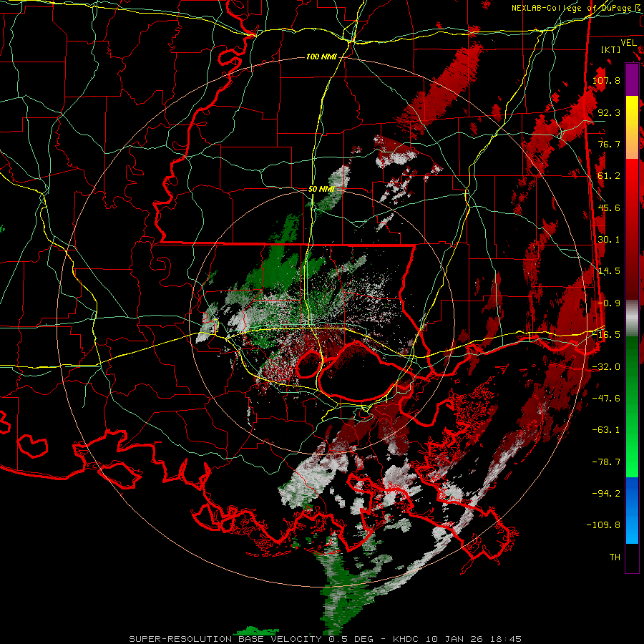This screenshot has width=644, height=644.
Task: Click the -47.6 velocity scale value
Action: pyautogui.click(x=606, y=399)
